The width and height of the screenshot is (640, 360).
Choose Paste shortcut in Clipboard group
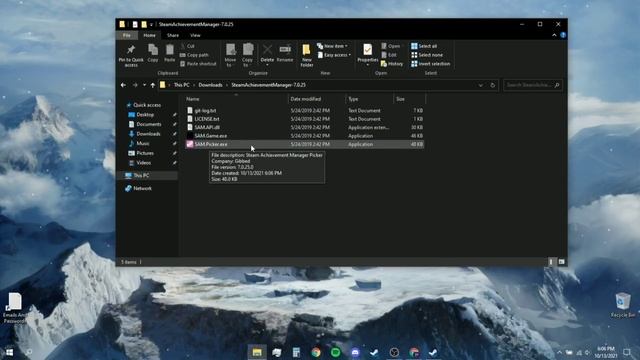[x=198, y=64]
